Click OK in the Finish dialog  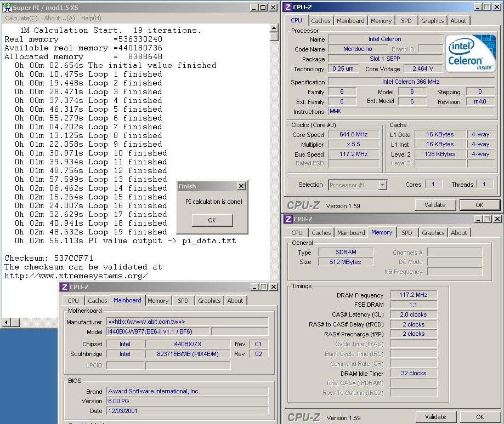[x=212, y=220]
